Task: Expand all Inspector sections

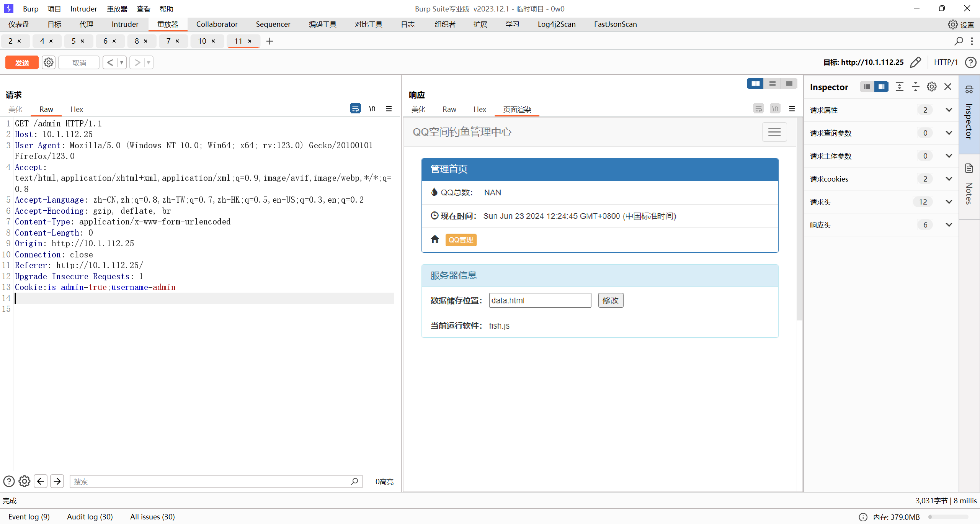Action: coord(900,87)
